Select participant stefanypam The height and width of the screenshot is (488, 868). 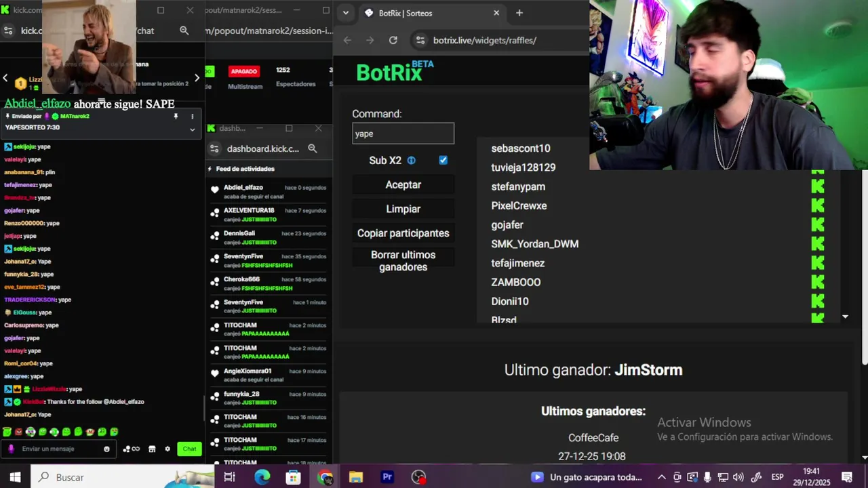pyautogui.click(x=518, y=186)
